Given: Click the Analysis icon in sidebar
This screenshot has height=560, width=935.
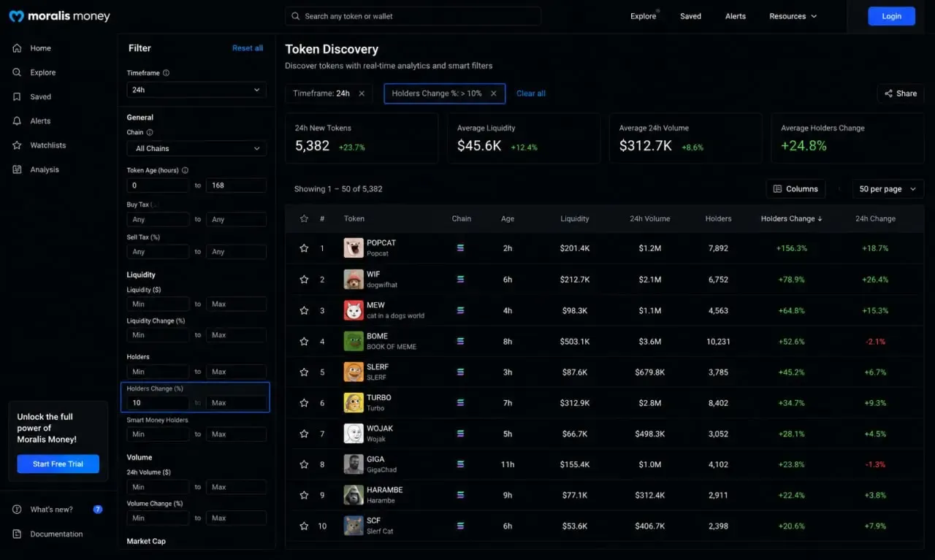Looking at the screenshot, I should point(17,169).
